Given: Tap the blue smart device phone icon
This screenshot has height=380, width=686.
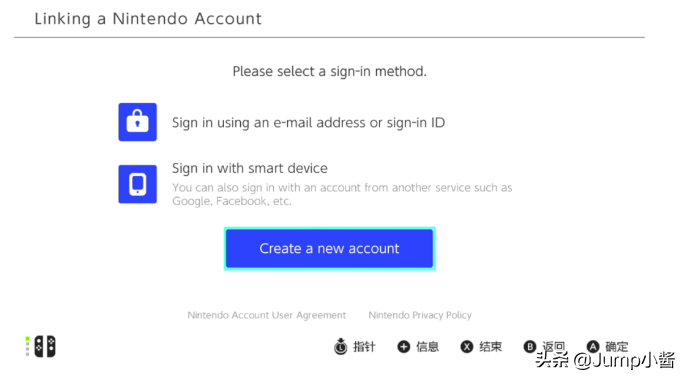Looking at the screenshot, I should pyautogui.click(x=137, y=184).
